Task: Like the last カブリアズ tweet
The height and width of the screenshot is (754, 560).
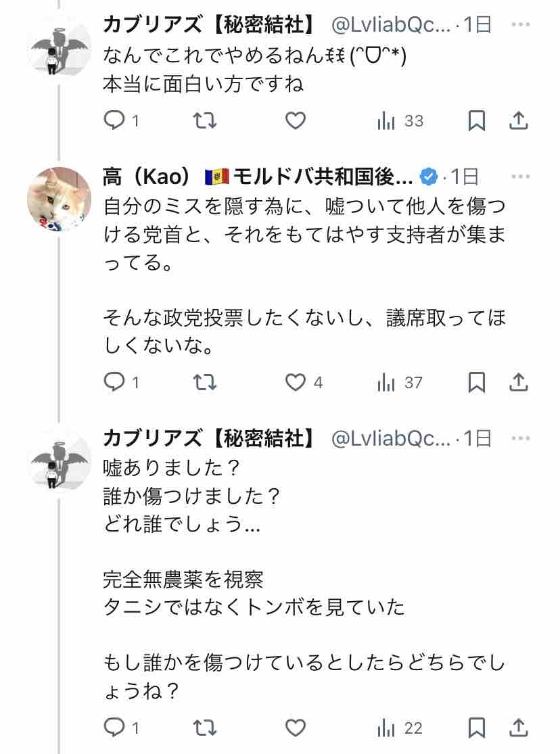Action: pyautogui.click(x=296, y=728)
